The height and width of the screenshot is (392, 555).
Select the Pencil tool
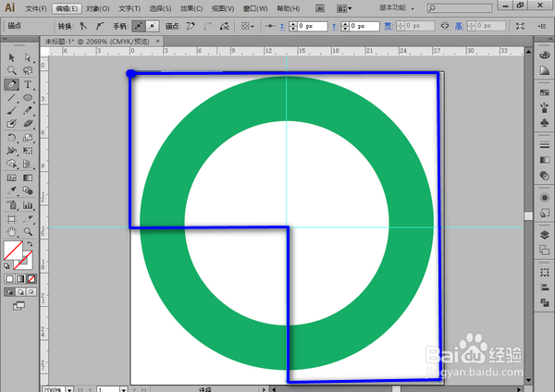28,111
